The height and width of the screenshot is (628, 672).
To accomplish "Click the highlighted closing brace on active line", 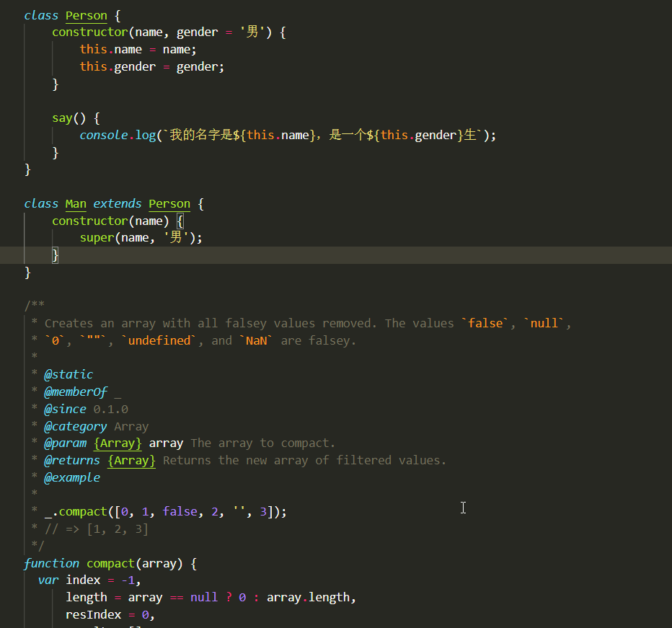I will point(55,255).
